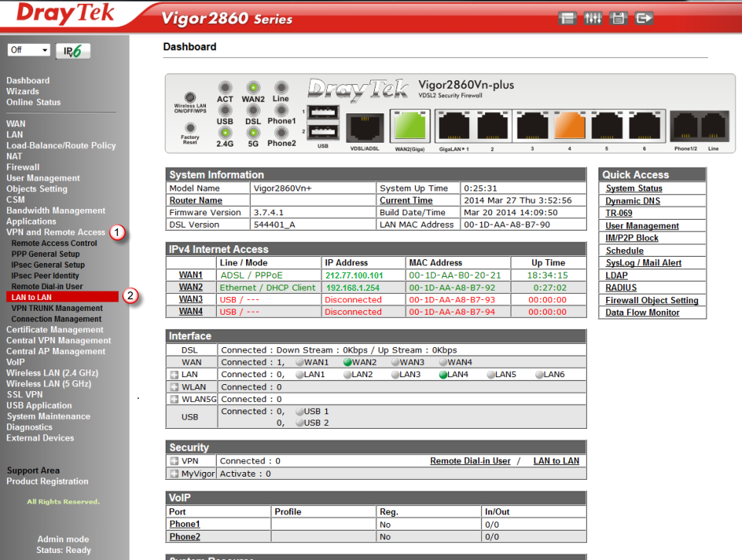Click the green LAN4 status dot in Interface
Screen dimensions: 742x560
click(x=444, y=375)
